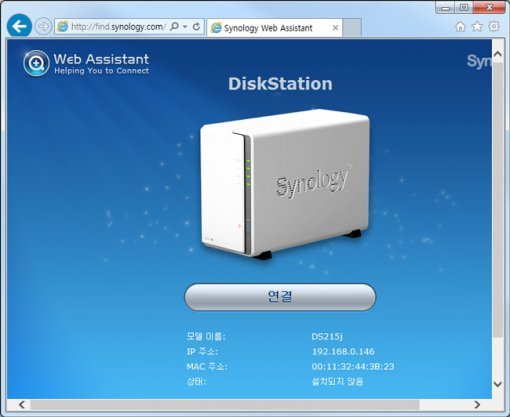Click the horizontal scrollbar left arrow
This screenshot has width=510, height=417.
pyautogui.click(x=22, y=405)
